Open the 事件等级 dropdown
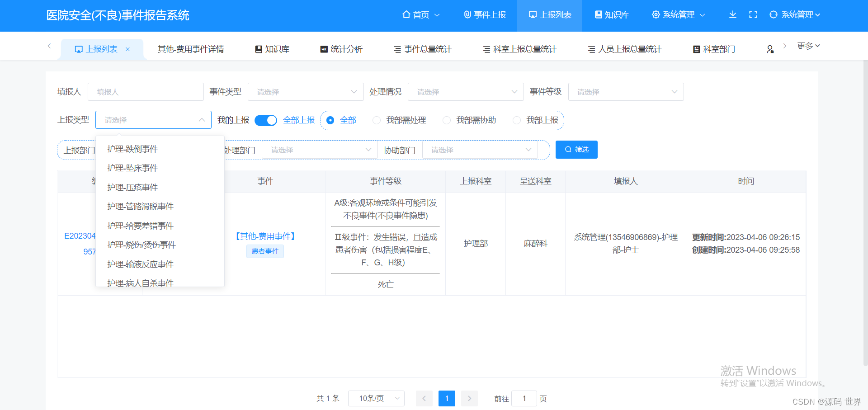 coord(626,92)
